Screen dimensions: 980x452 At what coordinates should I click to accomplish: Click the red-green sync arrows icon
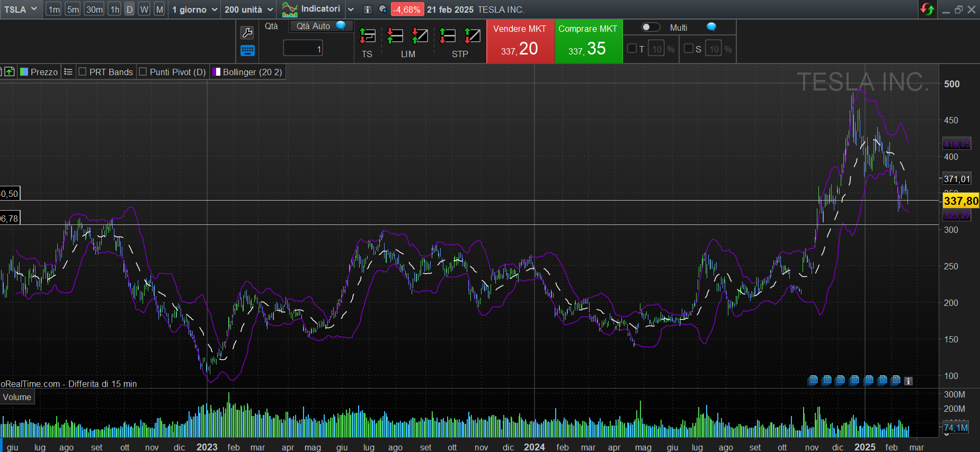click(x=927, y=10)
